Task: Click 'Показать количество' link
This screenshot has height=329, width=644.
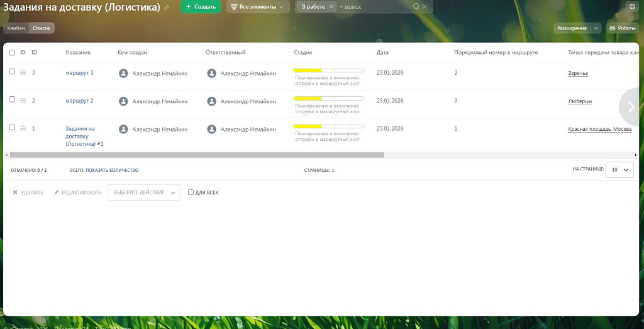Action: (x=112, y=170)
